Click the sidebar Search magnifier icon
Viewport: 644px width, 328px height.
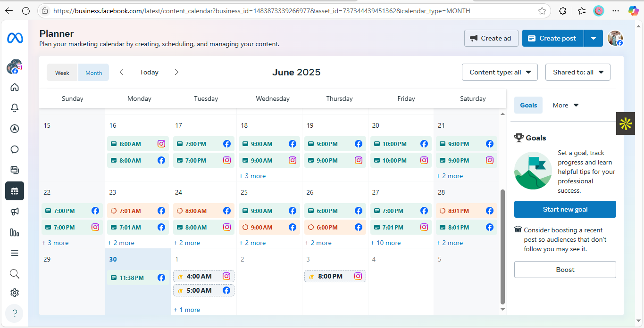click(x=15, y=274)
